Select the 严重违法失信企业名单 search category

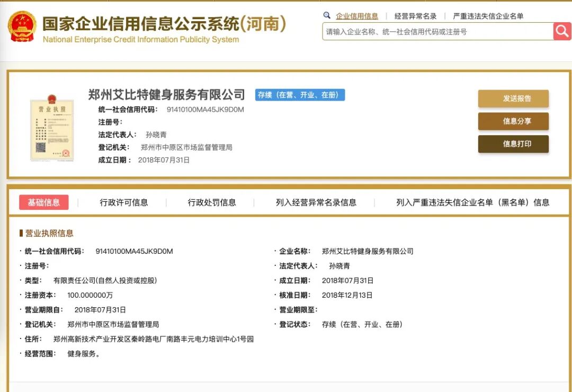coord(488,16)
